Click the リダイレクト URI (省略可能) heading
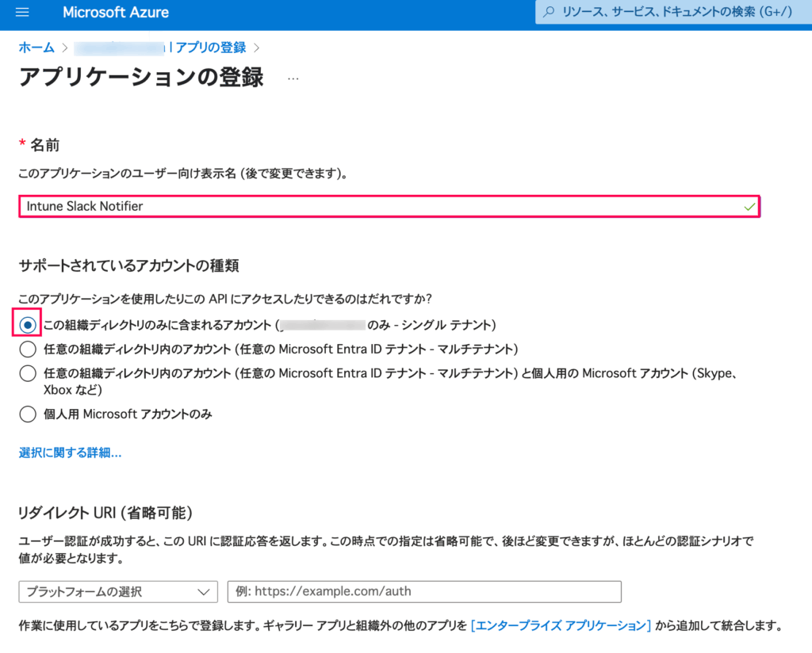This screenshot has height=653, width=812. (x=105, y=513)
